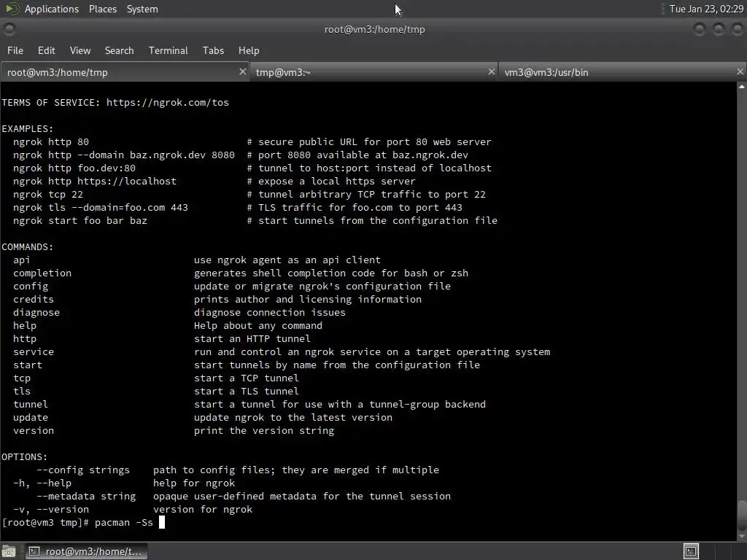Open the System menu
Screen dimensions: 747x560
pos(142,9)
